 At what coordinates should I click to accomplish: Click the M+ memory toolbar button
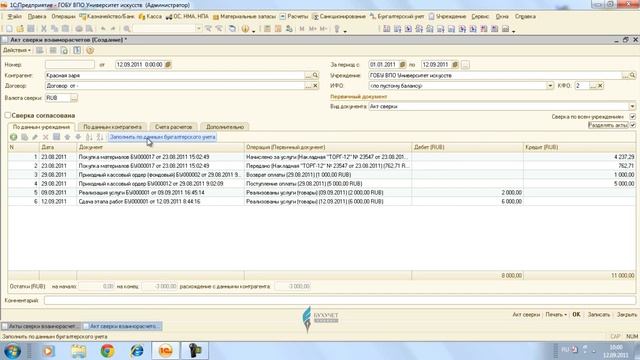tap(313, 29)
